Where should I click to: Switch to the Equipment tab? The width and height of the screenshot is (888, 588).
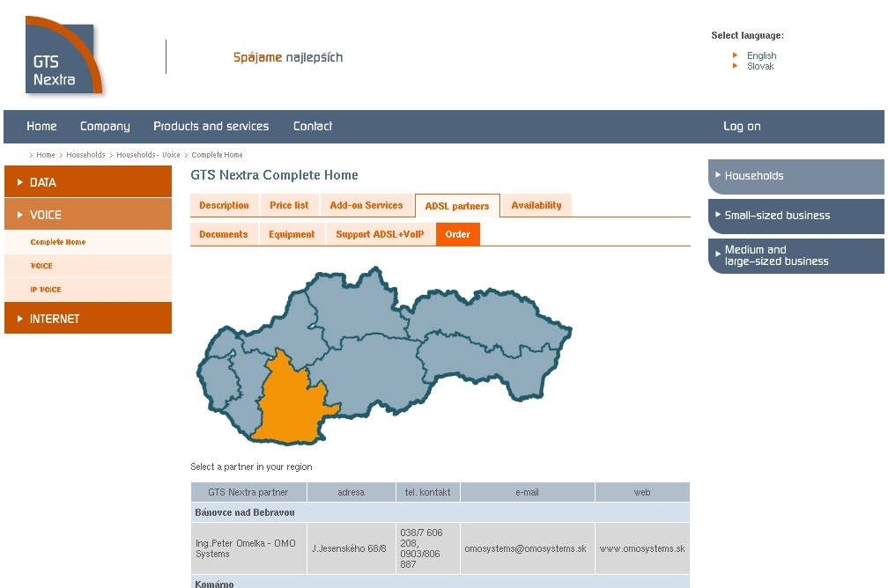coord(292,234)
